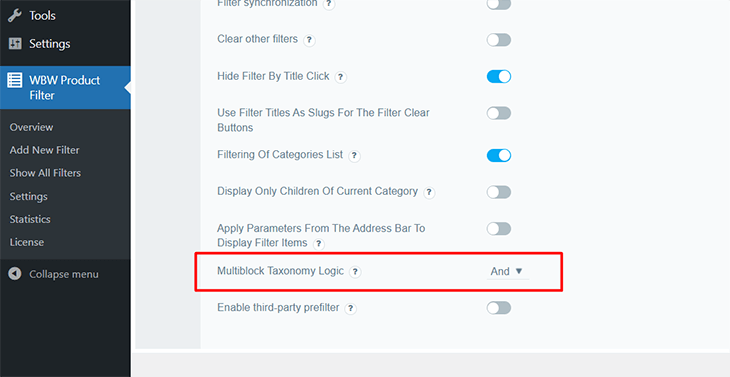Open the License submenu link

tap(27, 242)
